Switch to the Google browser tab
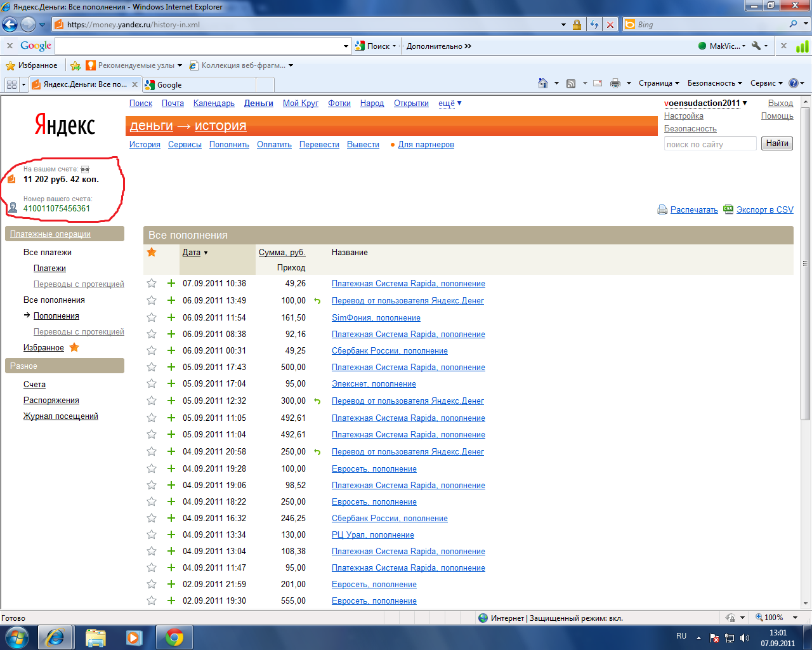812x650 pixels. [200, 85]
